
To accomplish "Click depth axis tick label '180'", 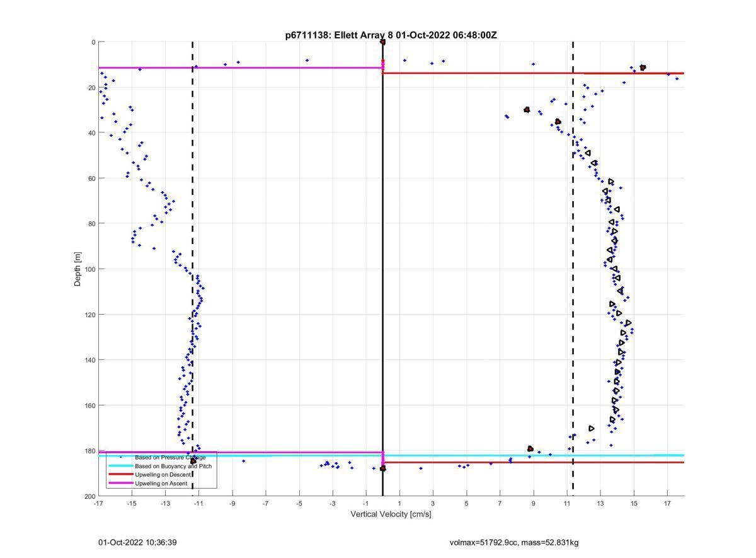I will tap(89, 451).
